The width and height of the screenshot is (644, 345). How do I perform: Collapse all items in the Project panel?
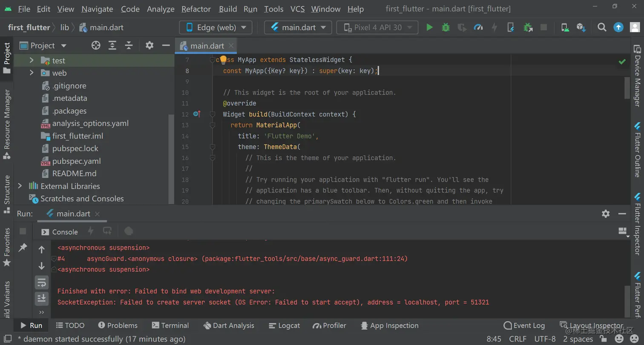point(129,46)
